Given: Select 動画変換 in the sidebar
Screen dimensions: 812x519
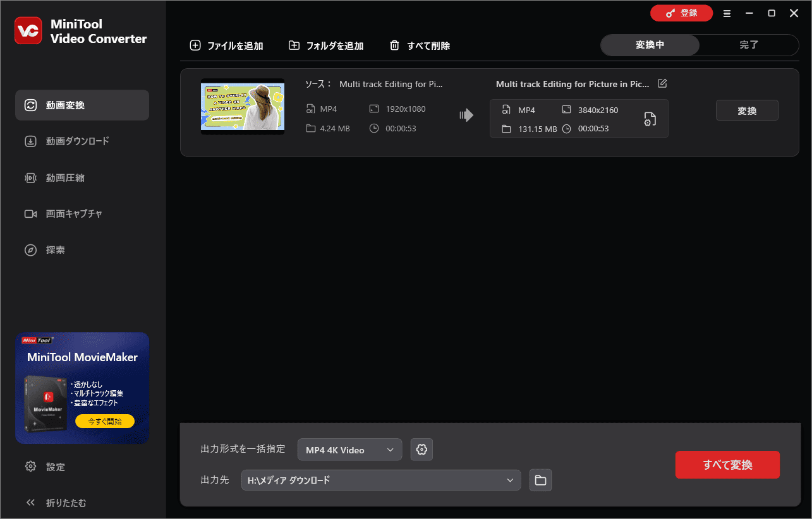Looking at the screenshot, I should click(x=82, y=105).
